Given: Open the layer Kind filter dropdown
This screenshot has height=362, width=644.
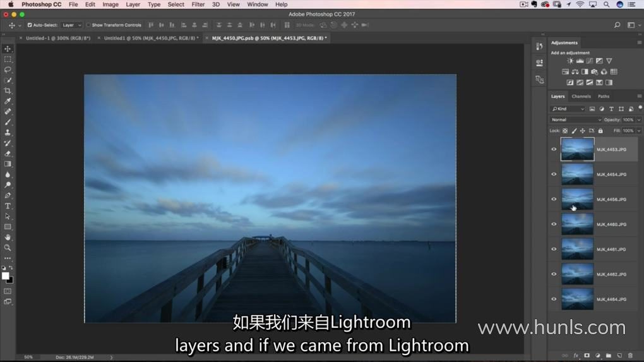Looking at the screenshot, I should [x=568, y=109].
